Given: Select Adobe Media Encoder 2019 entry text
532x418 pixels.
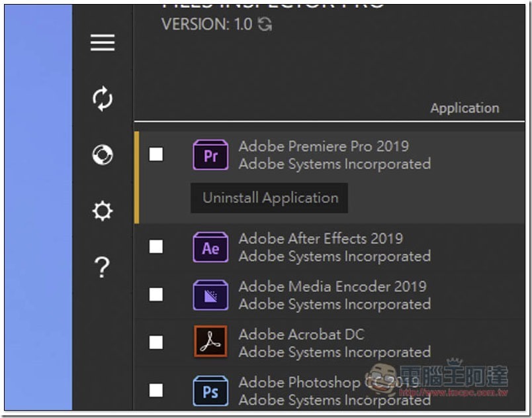Looking at the screenshot, I should 332,287.
